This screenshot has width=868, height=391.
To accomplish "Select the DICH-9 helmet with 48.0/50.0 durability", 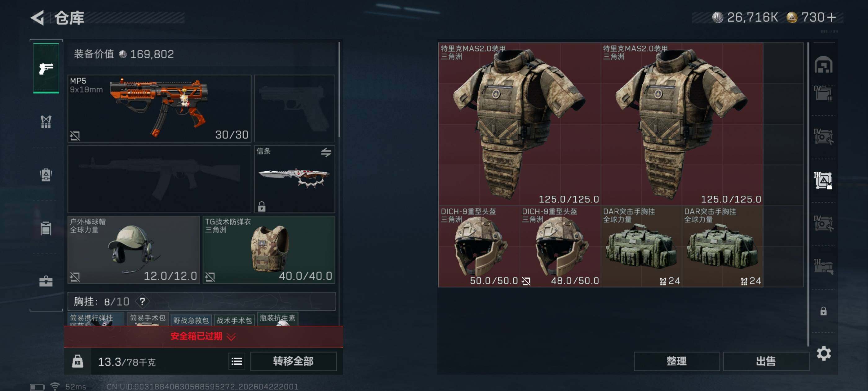I will click(560, 246).
